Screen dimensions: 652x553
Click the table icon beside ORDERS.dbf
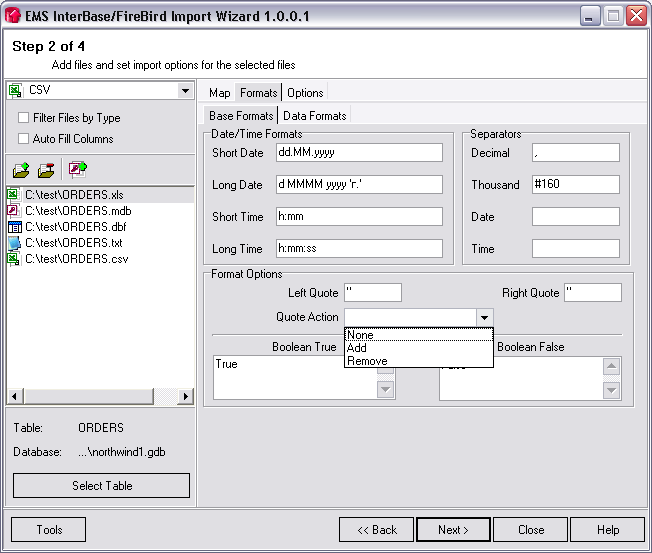coord(15,227)
